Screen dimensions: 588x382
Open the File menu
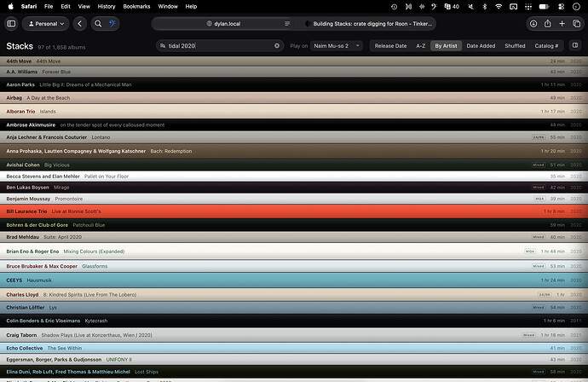point(49,6)
